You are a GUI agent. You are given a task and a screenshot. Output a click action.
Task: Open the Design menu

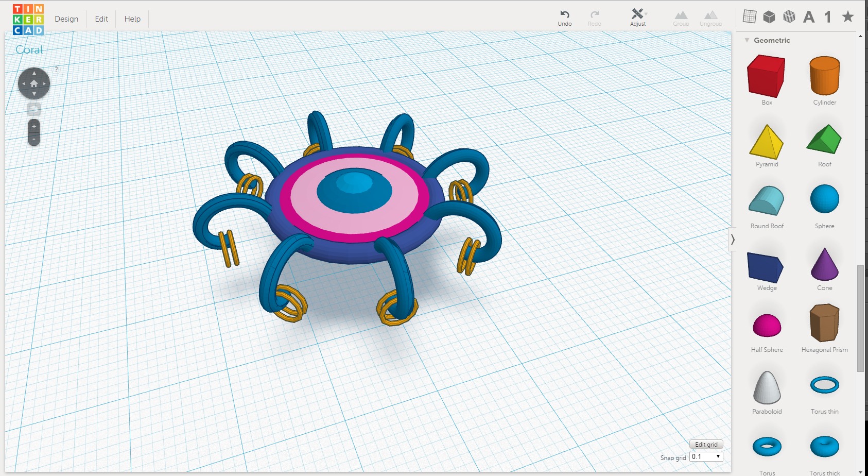click(x=66, y=19)
